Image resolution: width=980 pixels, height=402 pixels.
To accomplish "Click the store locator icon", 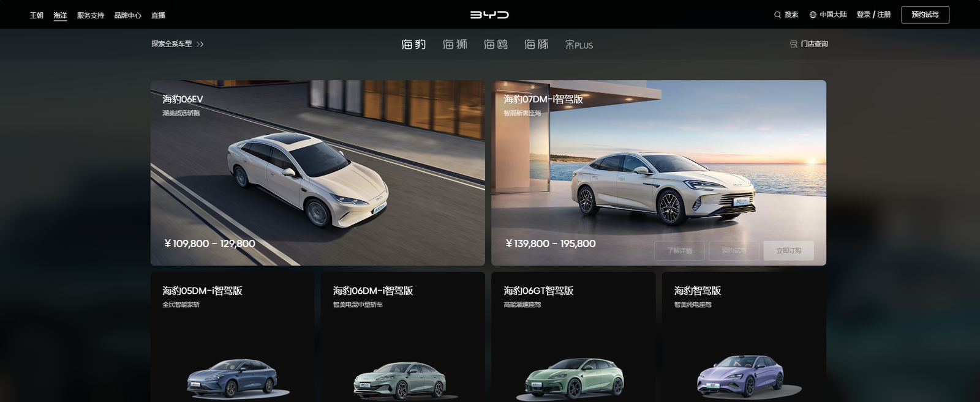I will click(793, 44).
